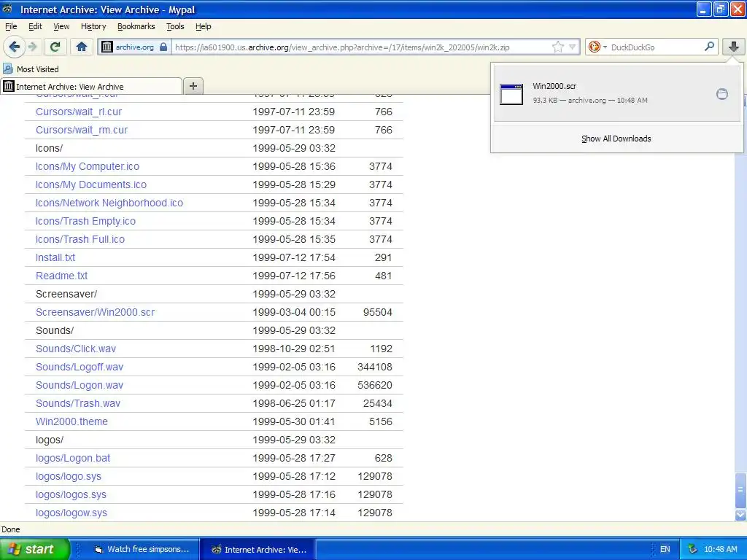Open Sounds/Logoff.wav link
Image resolution: width=747 pixels, height=560 pixels.
(79, 367)
